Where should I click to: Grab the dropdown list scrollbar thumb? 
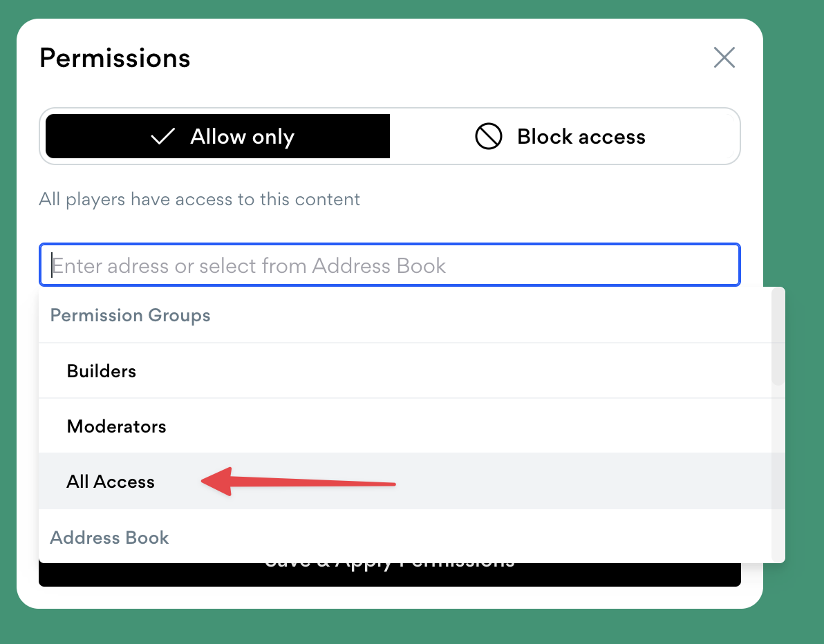pos(778,337)
